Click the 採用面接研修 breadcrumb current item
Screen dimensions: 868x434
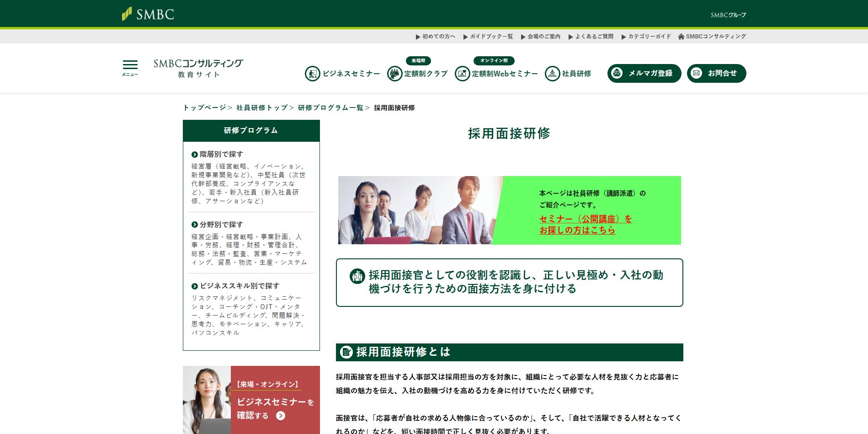pyautogui.click(x=394, y=108)
